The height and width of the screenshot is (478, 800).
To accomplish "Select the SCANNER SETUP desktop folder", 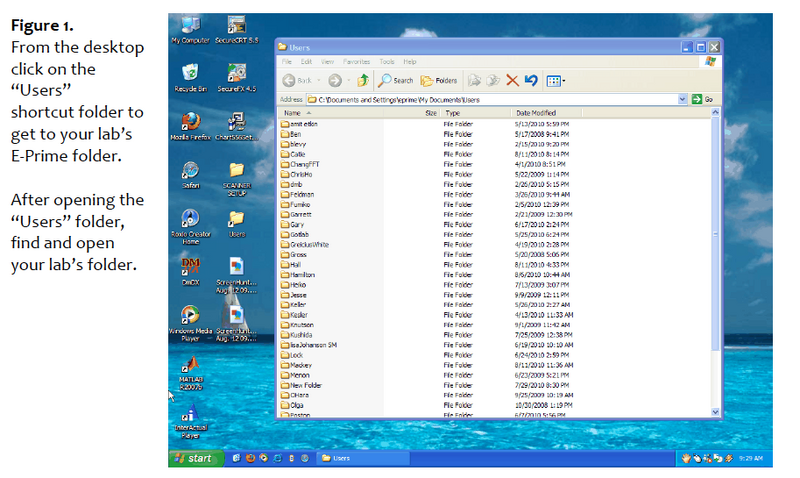I will point(237,180).
